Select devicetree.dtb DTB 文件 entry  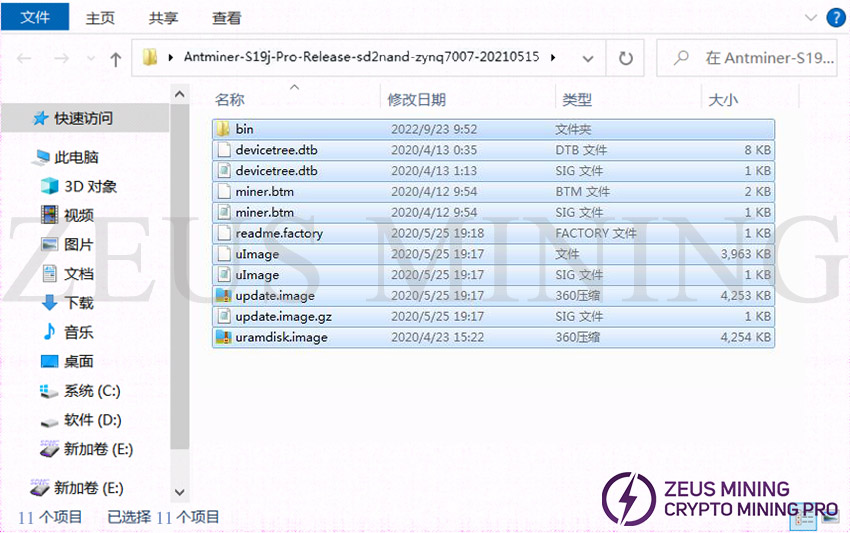(x=493, y=150)
